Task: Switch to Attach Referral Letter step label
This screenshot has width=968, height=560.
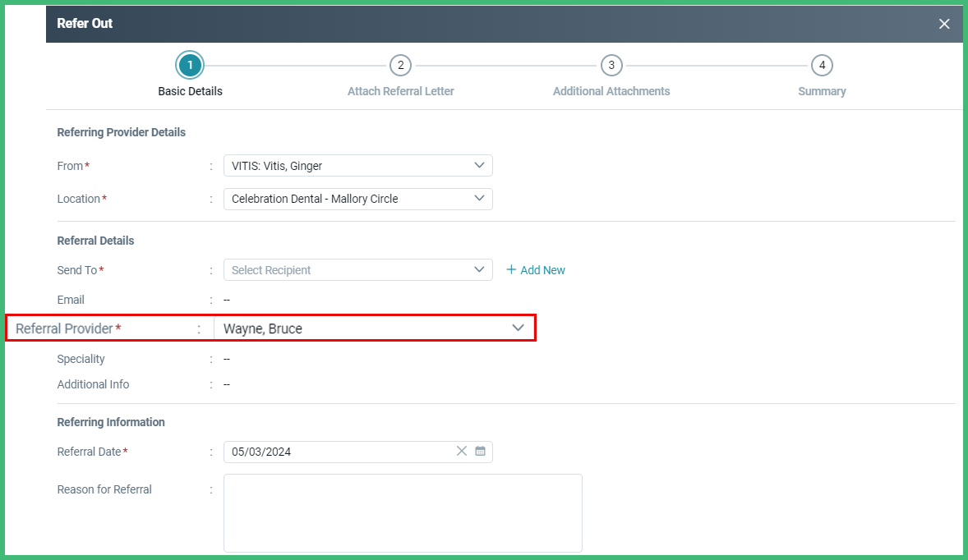Action: [400, 91]
